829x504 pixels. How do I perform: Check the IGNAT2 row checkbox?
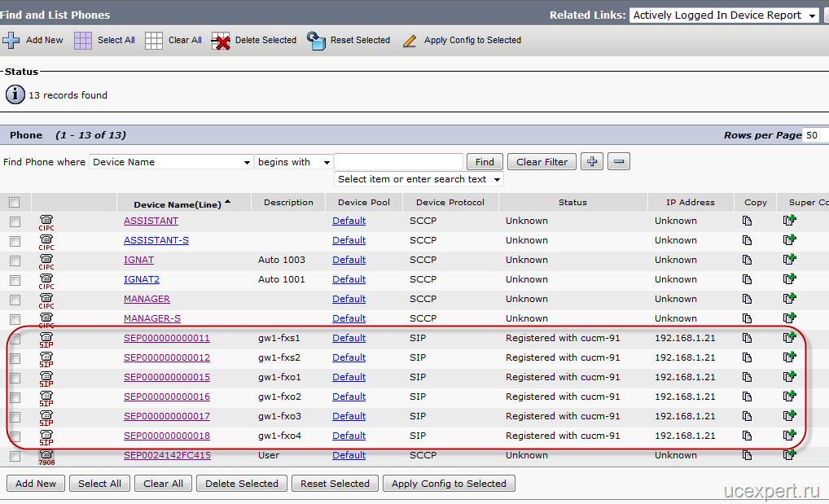[x=15, y=280]
